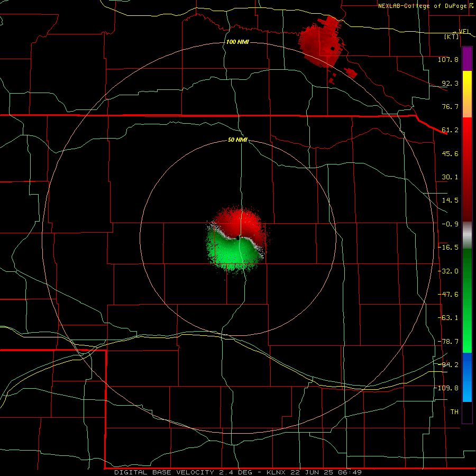
Task: Click the blue segment of velocity color bar
Action: coord(467,377)
